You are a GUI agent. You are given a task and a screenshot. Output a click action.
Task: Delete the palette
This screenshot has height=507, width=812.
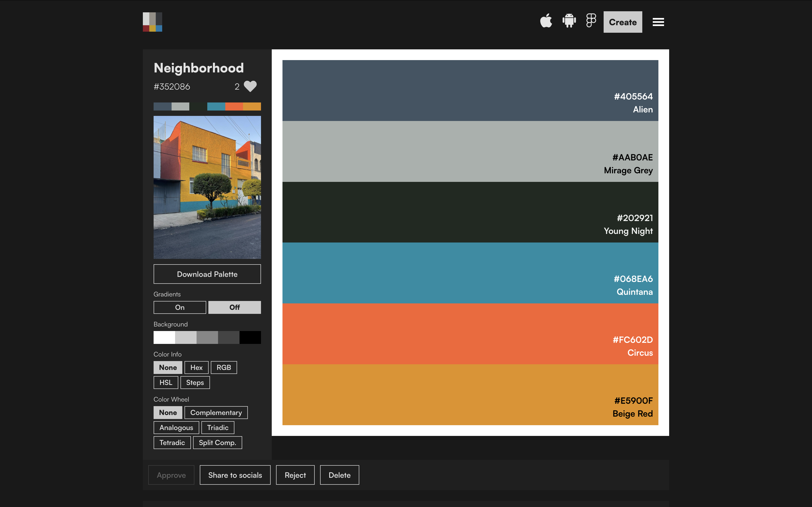pos(339,475)
